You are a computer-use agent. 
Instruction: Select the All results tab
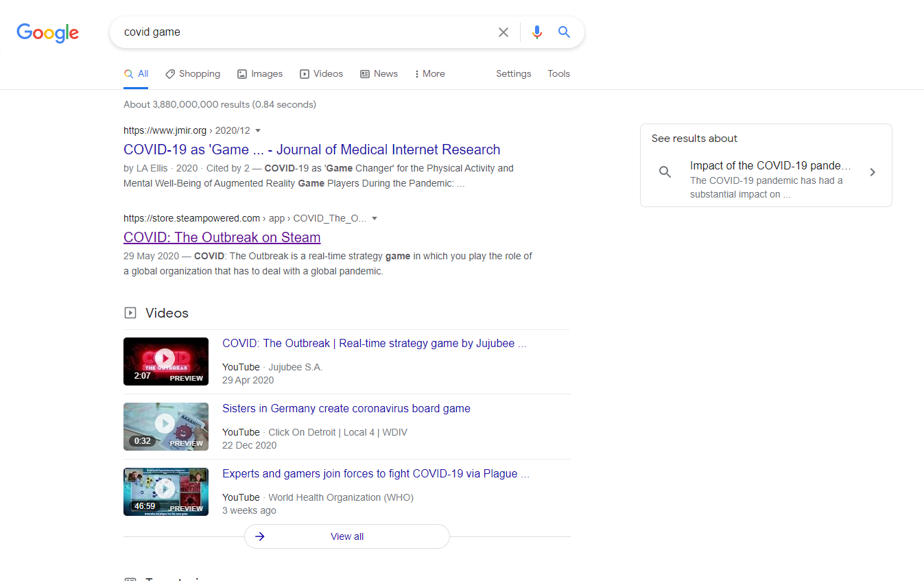pos(136,74)
